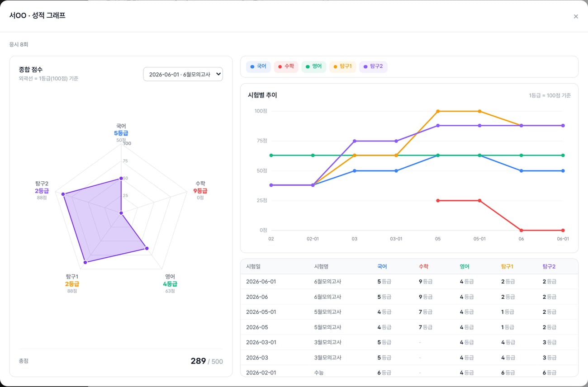The height and width of the screenshot is (387, 588).
Task: Hide the 탐구1 series chip
Action: 342,66
